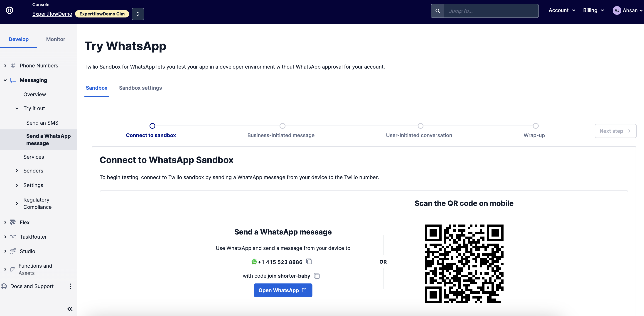Switch to the Sandbox settings tab
Viewport: 644px width, 316px height.
click(x=140, y=88)
